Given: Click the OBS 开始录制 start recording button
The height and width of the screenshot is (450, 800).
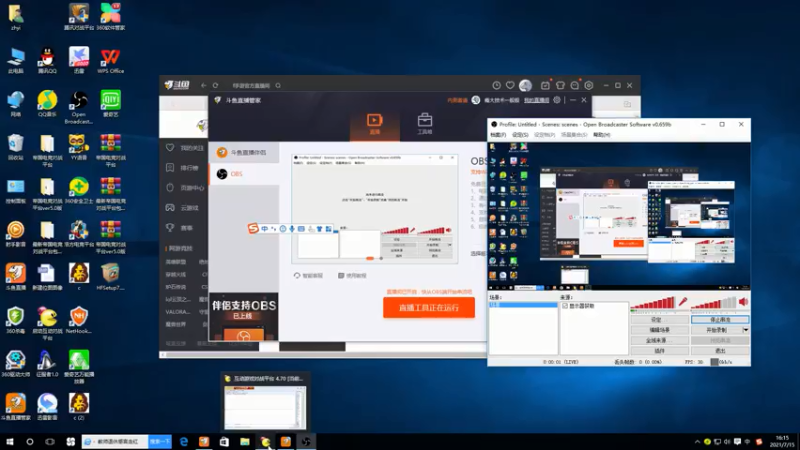Looking at the screenshot, I should point(717,330).
